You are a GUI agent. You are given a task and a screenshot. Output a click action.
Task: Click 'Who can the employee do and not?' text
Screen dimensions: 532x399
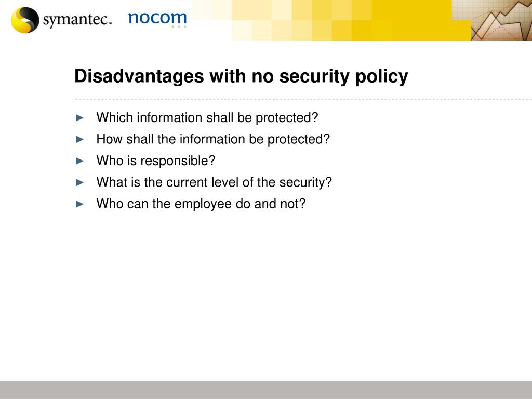click(201, 204)
